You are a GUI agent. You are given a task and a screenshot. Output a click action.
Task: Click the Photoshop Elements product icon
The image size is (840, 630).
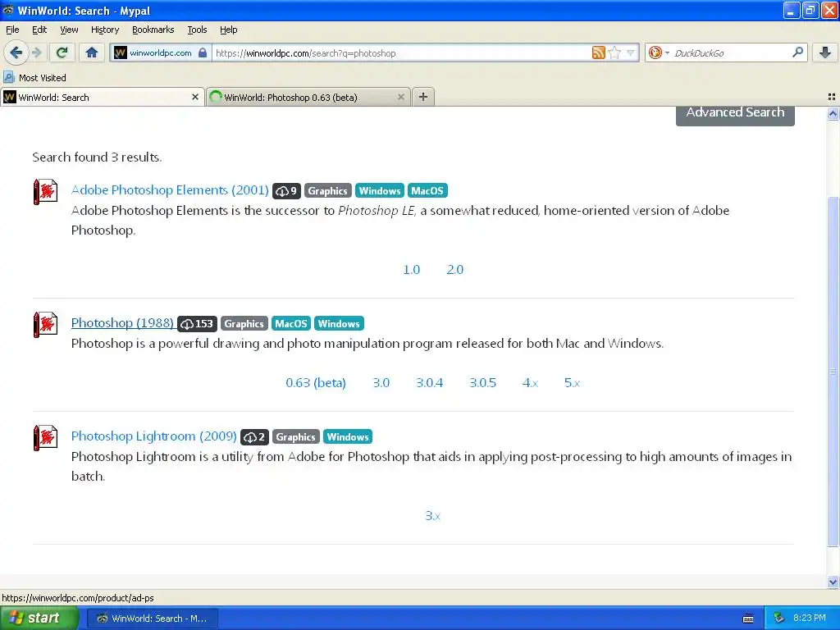pyautogui.click(x=46, y=191)
